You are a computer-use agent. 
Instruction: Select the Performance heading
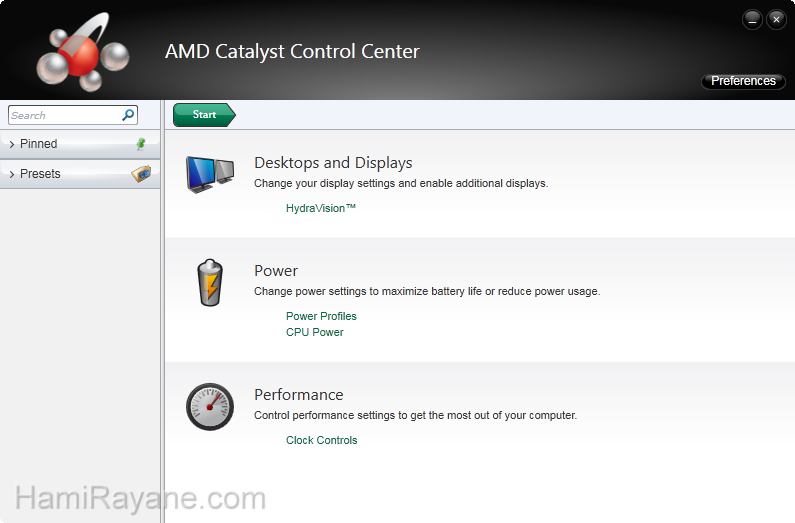298,395
